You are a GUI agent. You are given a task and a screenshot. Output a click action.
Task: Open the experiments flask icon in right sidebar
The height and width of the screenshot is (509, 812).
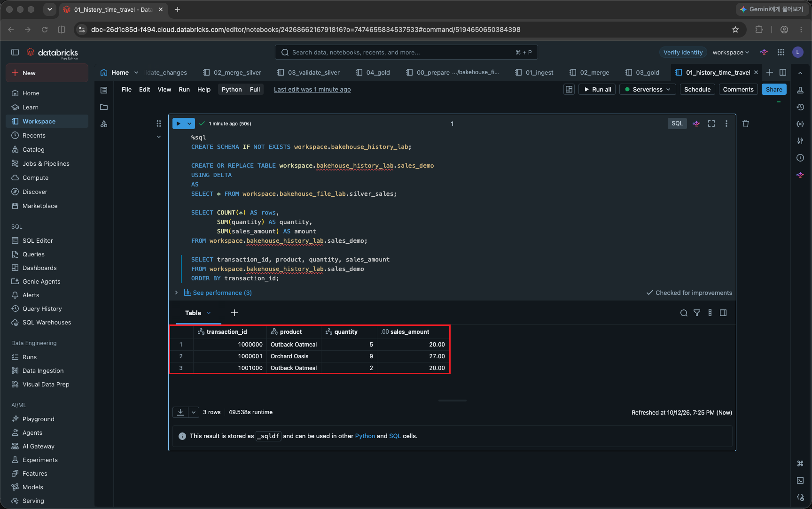800,90
